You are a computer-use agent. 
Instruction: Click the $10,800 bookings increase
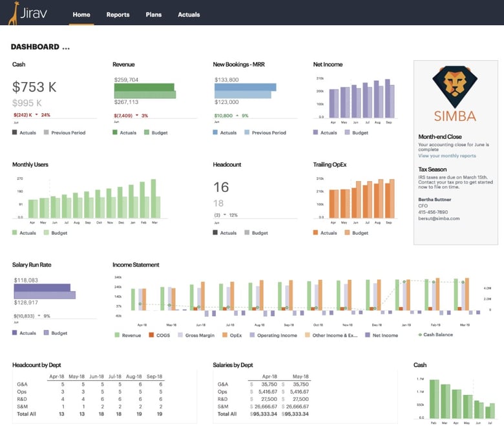pos(224,116)
